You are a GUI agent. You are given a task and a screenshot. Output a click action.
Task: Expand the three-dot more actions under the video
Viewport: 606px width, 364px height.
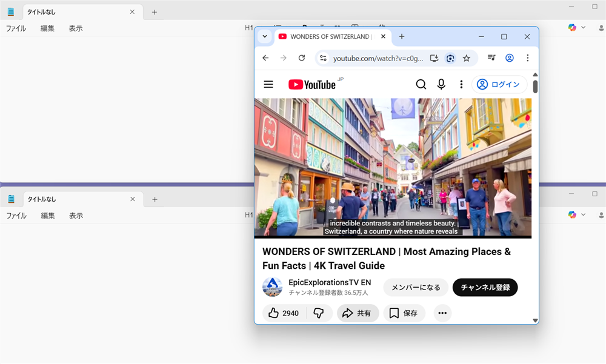click(442, 313)
